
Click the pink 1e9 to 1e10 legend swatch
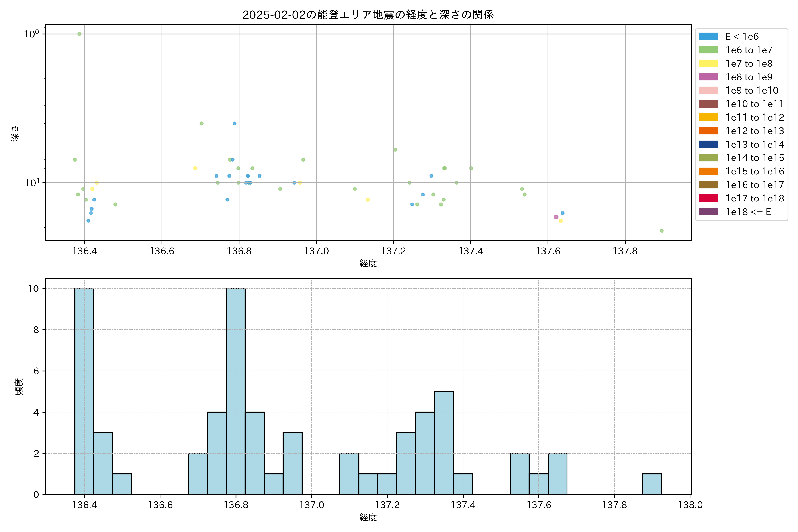(x=708, y=91)
